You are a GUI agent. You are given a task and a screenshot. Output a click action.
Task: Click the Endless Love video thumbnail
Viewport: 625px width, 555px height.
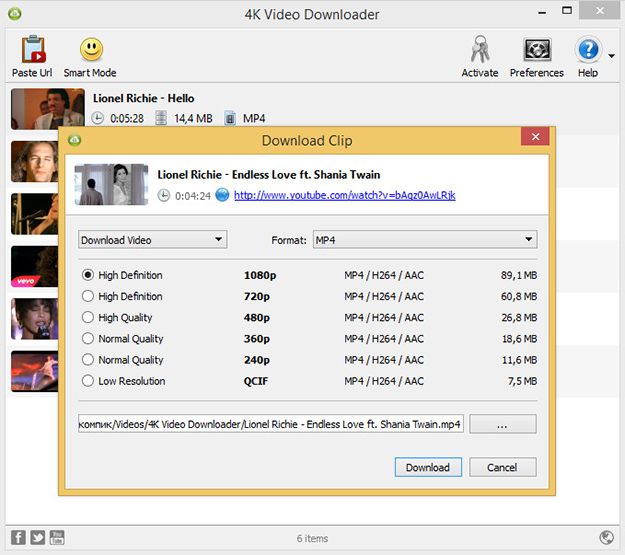click(x=111, y=185)
